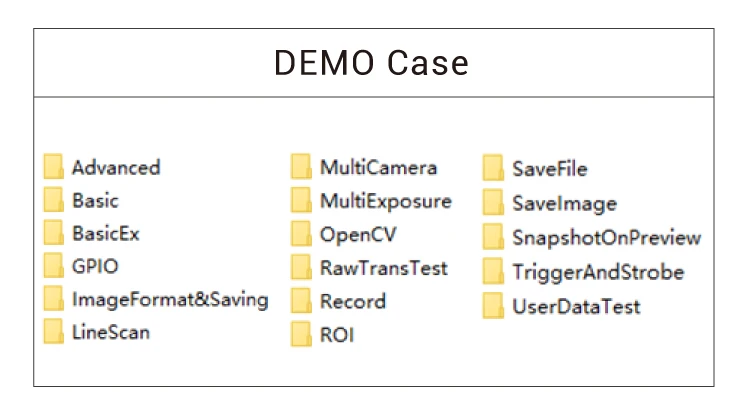The height and width of the screenshot is (400, 750).
Task: Select the Record folder icon
Action: coord(301,300)
